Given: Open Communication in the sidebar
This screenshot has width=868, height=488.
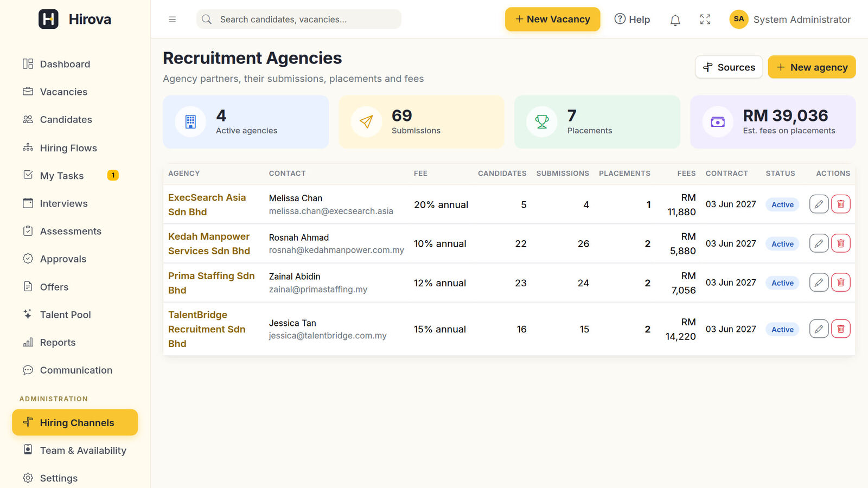Looking at the screenshot, I should coord(75,370).
